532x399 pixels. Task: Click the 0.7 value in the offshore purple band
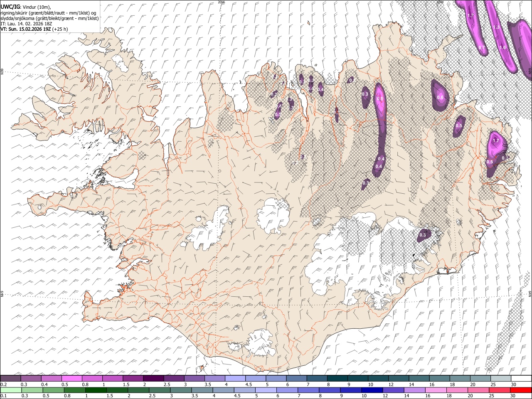pyautogui.click(x=482, y=47)
